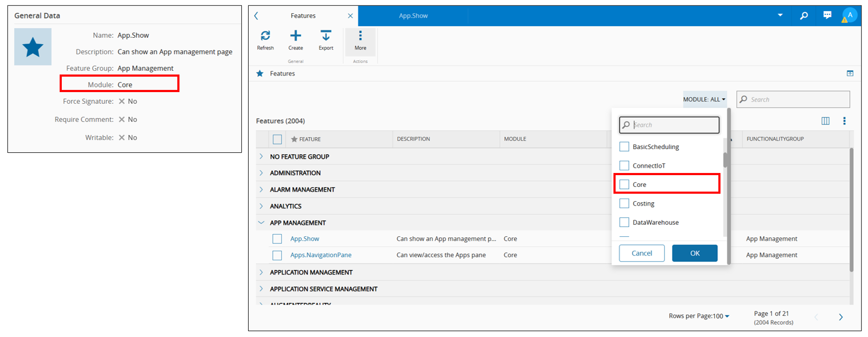868x337 pixels.
Task: Sort by the FUNCTIONALITYGROUP column header
Action: 775,139
